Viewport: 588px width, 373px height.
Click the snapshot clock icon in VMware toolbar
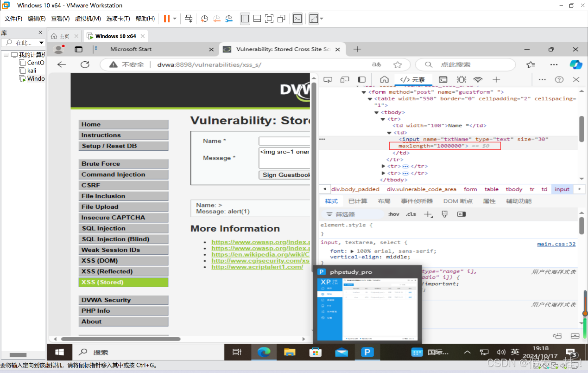[204, 19]
